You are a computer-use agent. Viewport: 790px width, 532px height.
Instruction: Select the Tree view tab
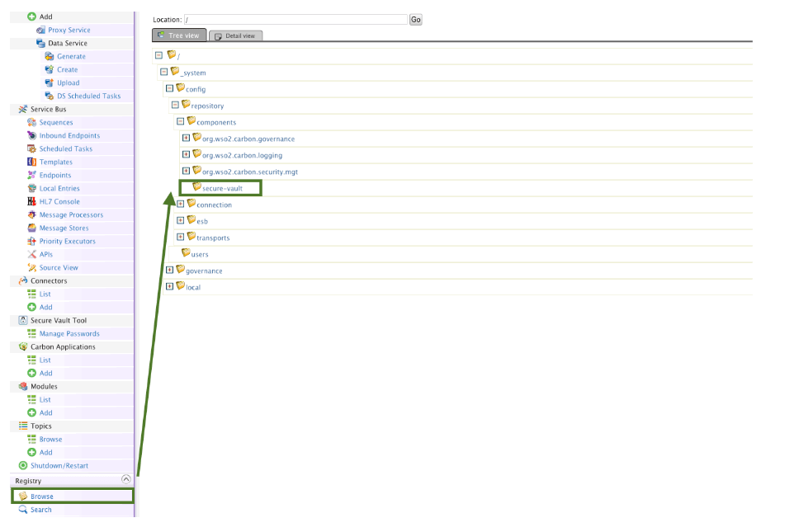[178, 36]
